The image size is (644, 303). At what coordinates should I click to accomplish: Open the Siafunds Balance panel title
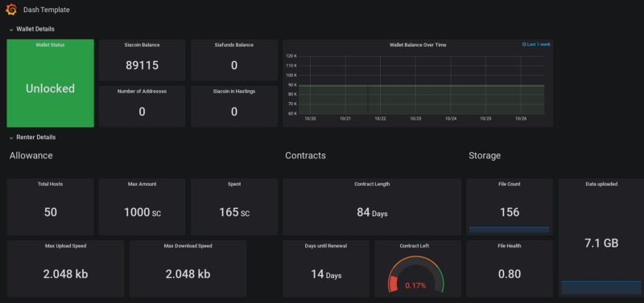click(234, 45)
